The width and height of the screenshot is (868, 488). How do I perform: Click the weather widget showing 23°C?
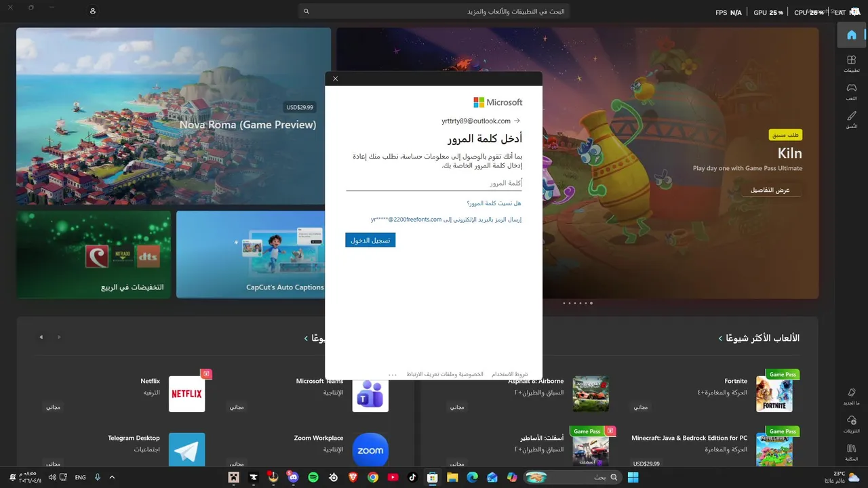click(844, 477)
